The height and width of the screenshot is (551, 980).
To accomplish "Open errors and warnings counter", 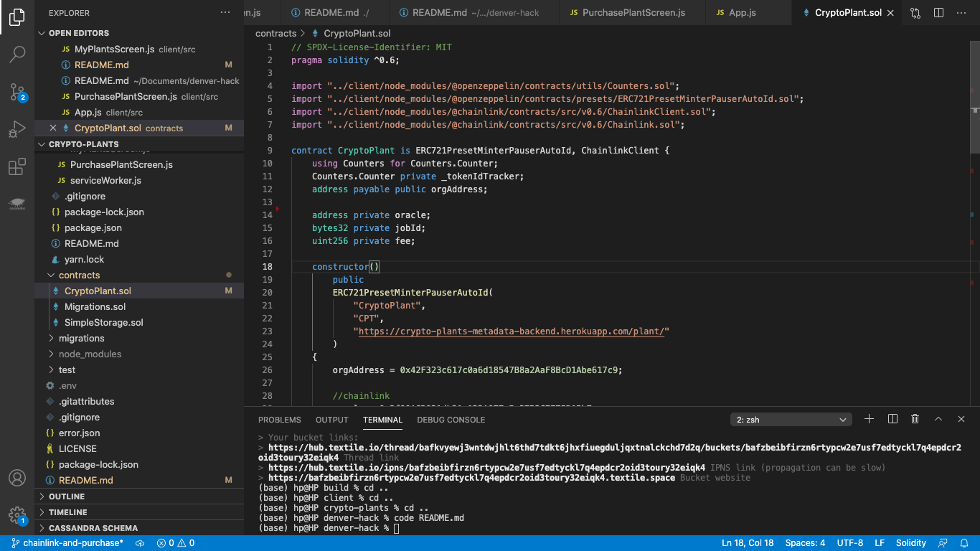I will tap(176, 543).
